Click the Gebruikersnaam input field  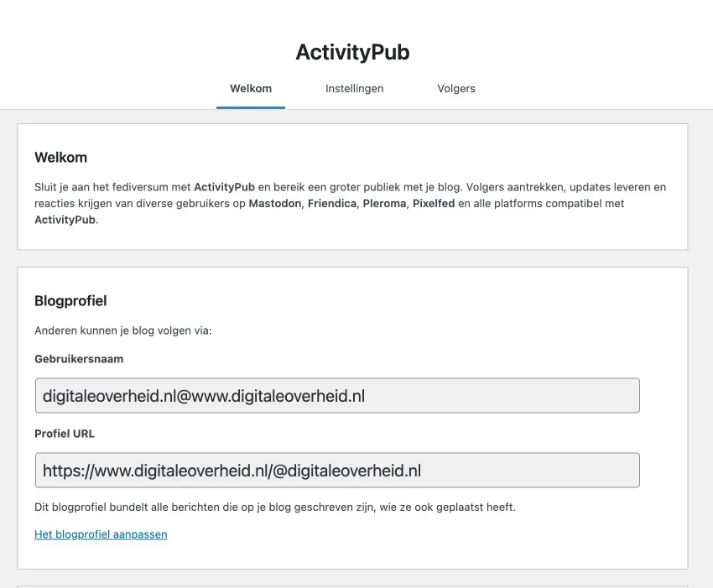pos(337,396)
